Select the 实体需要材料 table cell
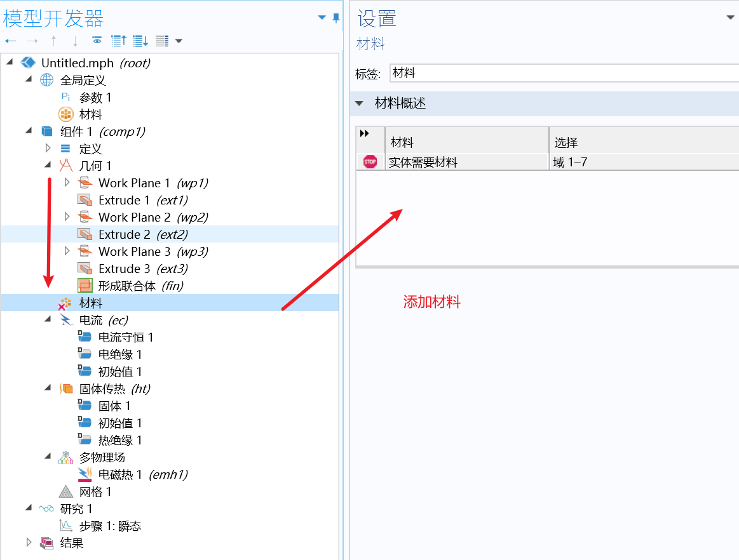Viewport: 739px width, 560px height. [467, 162]
